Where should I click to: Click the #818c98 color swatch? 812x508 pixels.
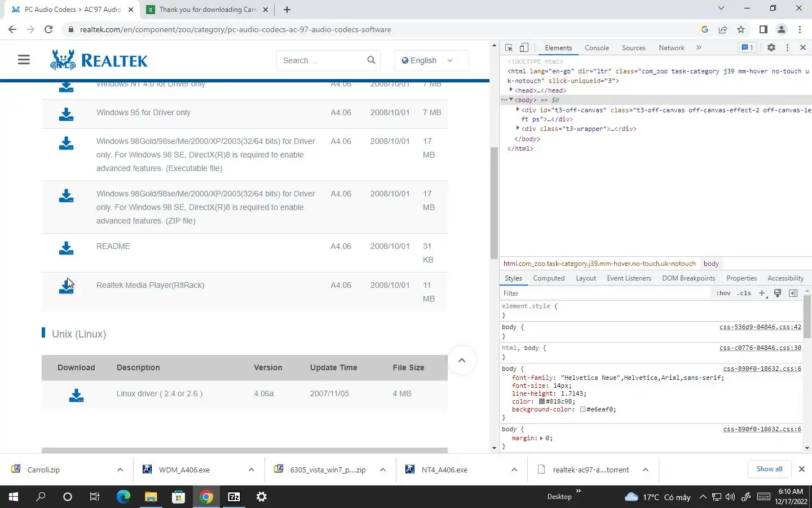pyautogui.click(x=542, y=402)
